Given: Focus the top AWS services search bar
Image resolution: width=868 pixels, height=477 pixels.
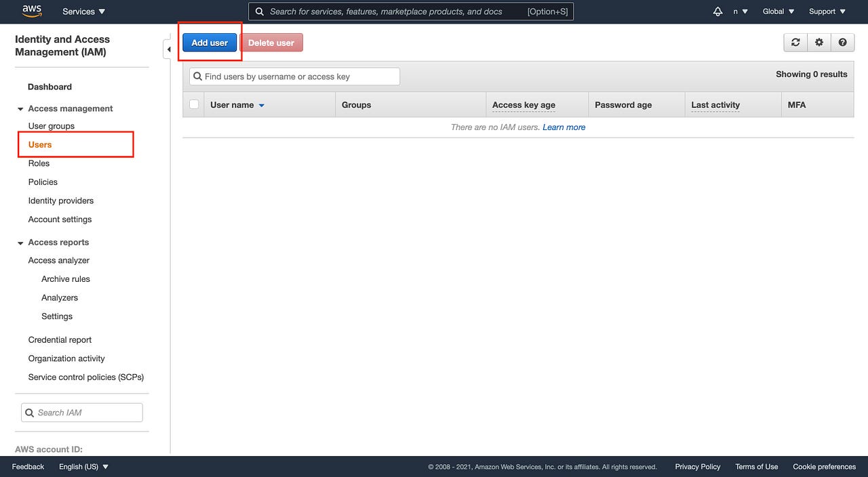Looking at the screenshot, I should [411, 12].
